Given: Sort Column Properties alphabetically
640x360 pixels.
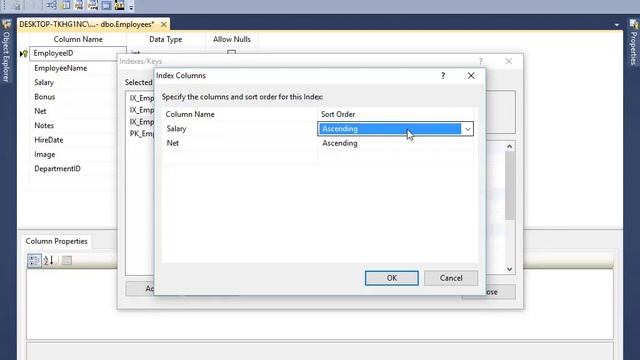Looking at the screenshot, I should click(x=49, y=260).
